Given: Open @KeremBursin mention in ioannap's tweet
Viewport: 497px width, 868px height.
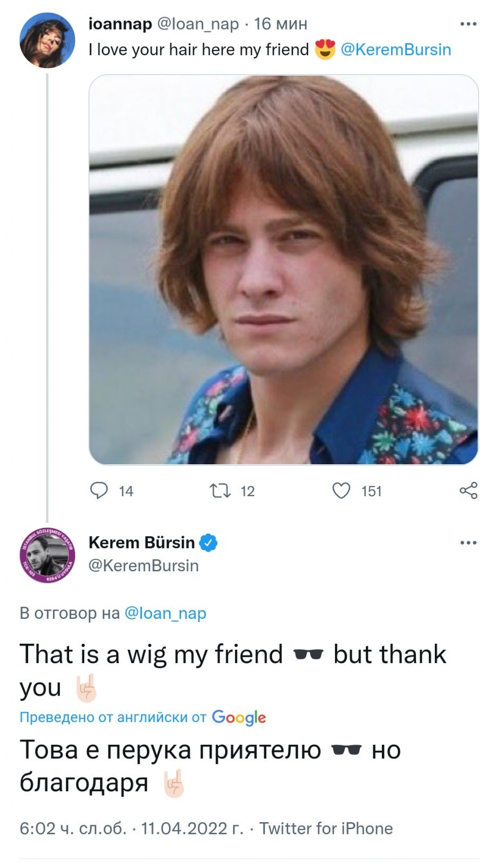Looking at the screenshot, I should click(x=395, y=50).
